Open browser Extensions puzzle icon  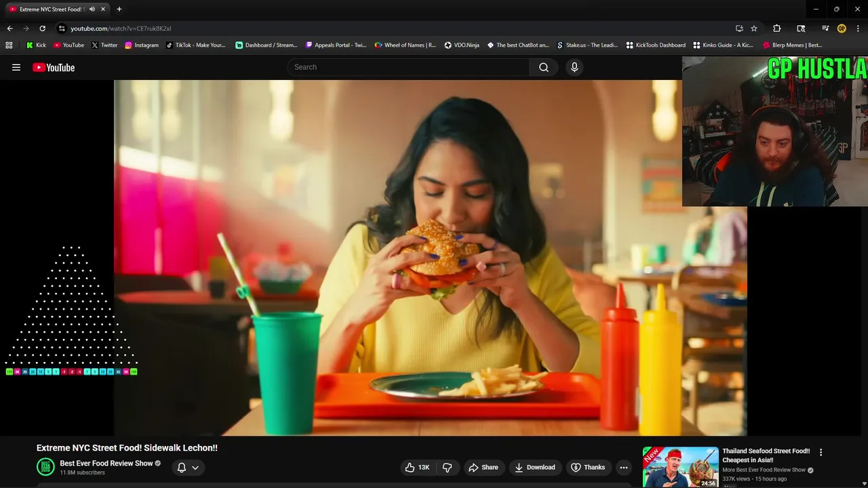pos(777,28)
